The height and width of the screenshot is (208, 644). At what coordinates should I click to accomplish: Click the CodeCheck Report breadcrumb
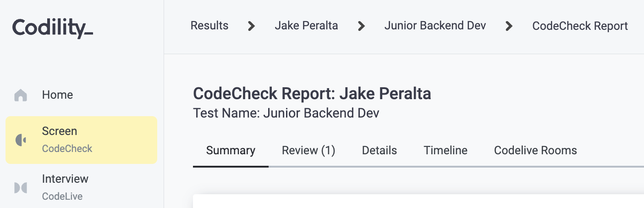click(580, 26)
